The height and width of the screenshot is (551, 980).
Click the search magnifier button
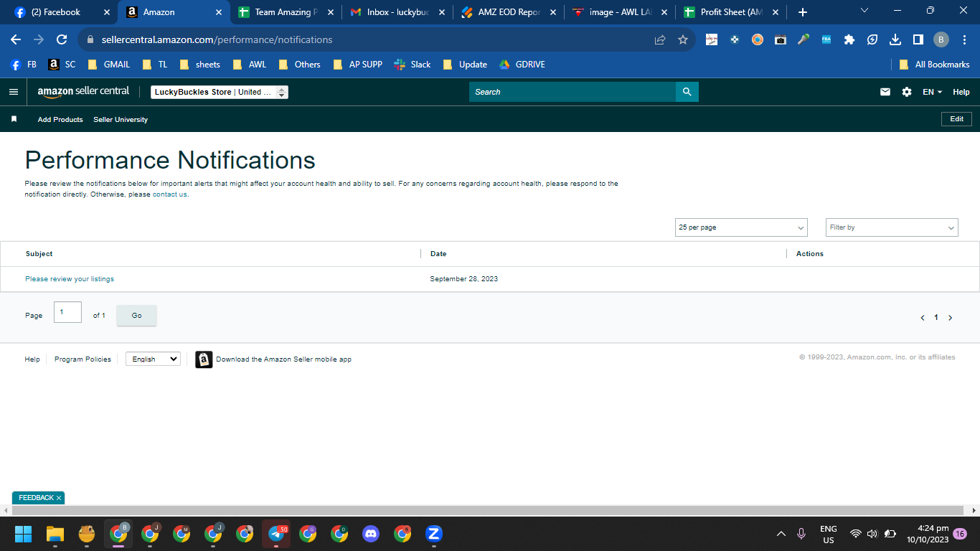coord(687,92)
